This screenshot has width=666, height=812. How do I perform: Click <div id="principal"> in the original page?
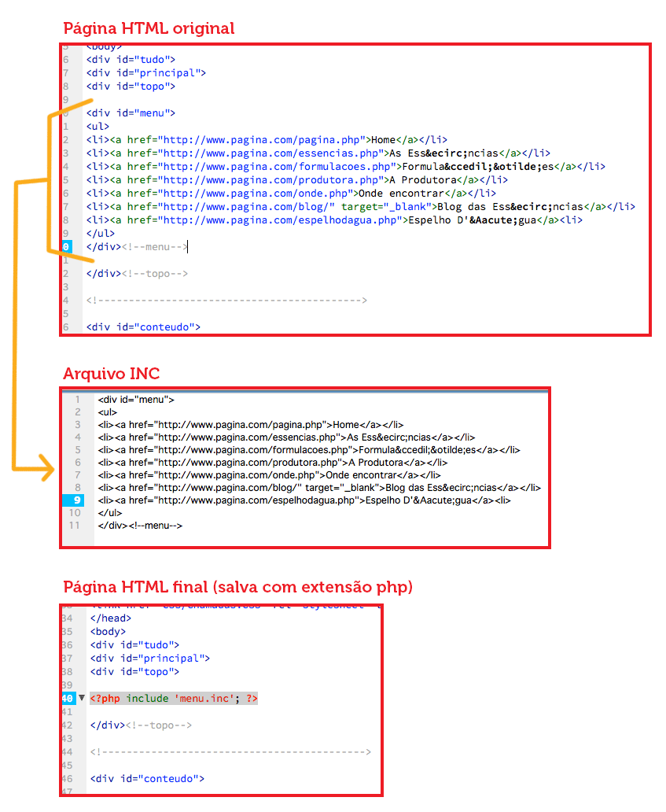tap(146, 73)
